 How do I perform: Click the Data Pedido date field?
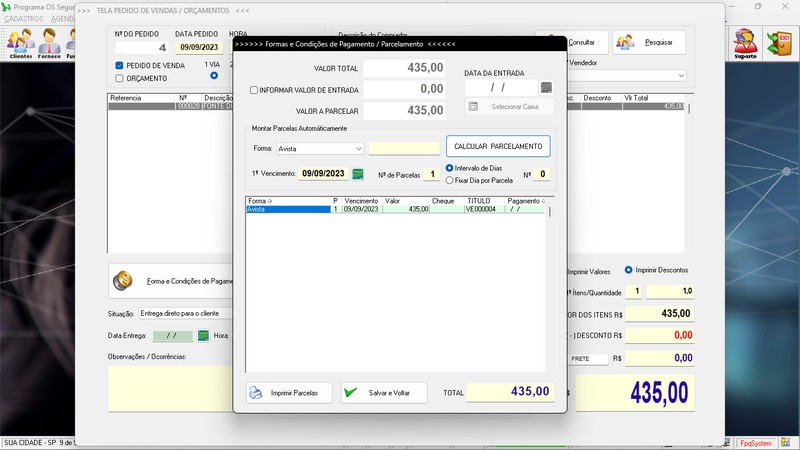pyautogui.click(x=199, y=47)
